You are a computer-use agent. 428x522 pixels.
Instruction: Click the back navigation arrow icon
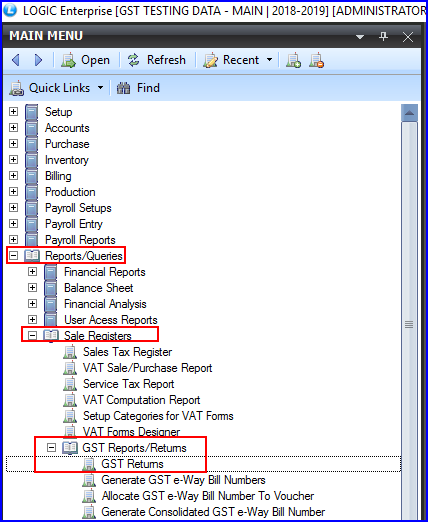16,60
